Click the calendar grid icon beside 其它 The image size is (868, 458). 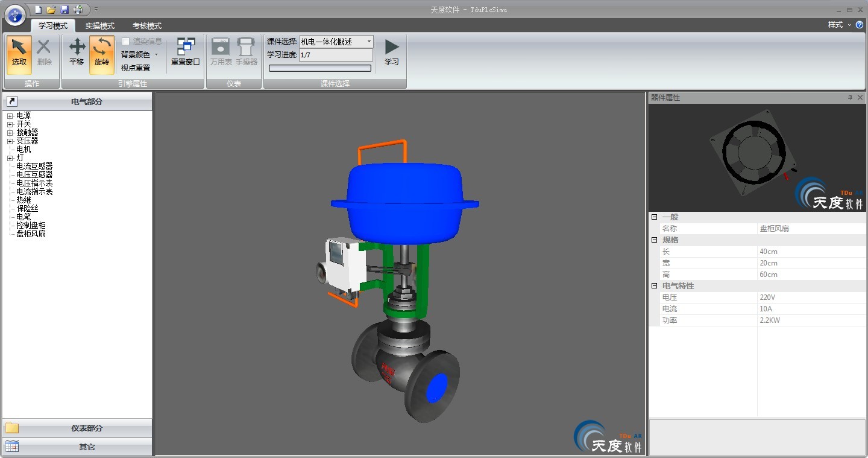click(x=12, y=447)
